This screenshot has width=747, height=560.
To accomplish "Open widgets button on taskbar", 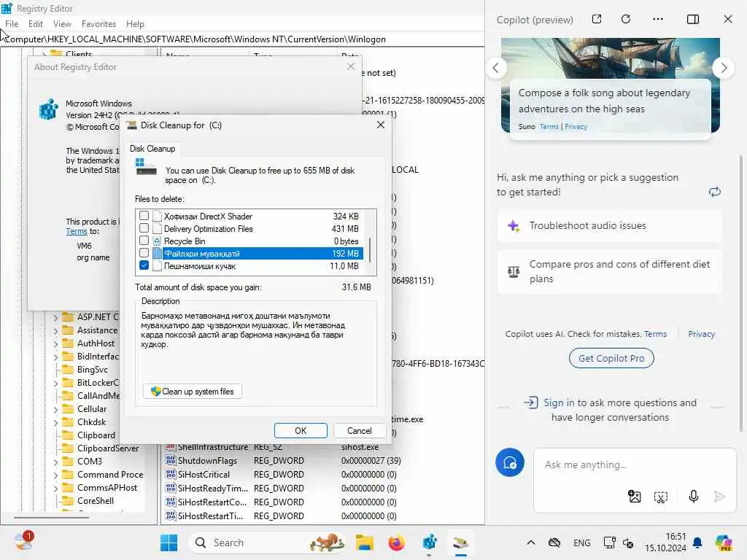I will (23, 542).
